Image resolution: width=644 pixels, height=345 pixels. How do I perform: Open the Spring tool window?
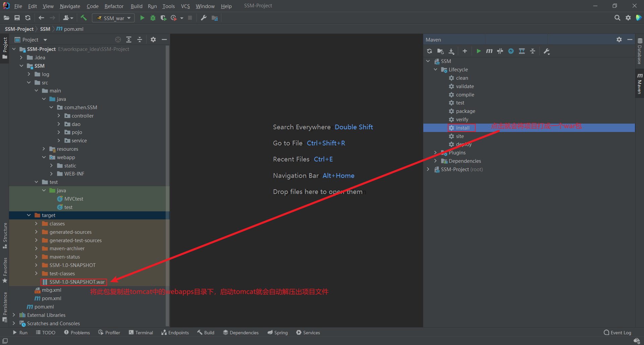(278, 333)
